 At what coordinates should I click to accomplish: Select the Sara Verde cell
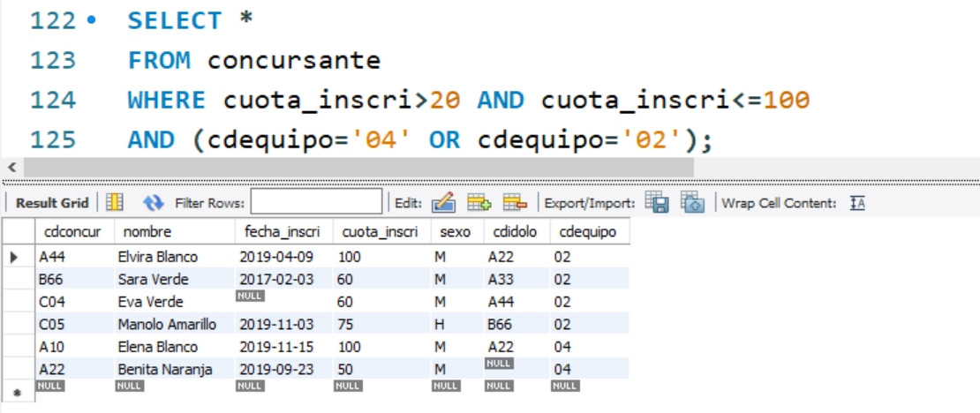175,279
